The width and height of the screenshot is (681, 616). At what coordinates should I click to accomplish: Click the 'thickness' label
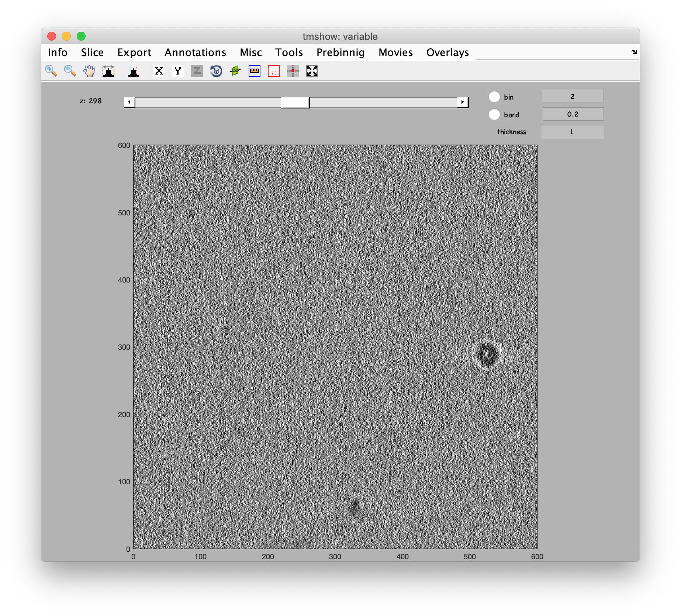tap(511, 132)
